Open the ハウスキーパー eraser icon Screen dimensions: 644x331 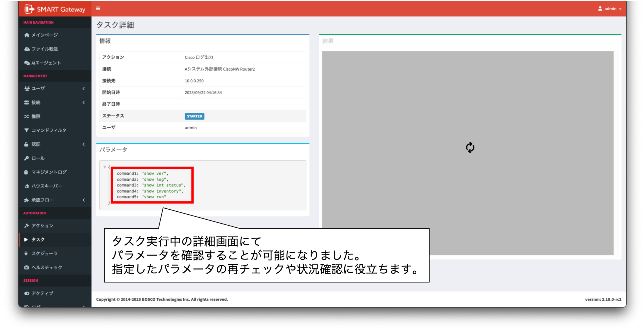pyautogui.click(x=26, y=186)
